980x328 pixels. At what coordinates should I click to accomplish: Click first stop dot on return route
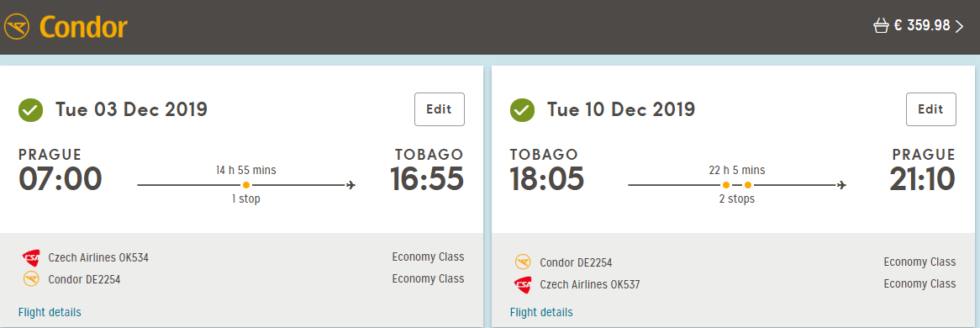[x=725, y=185]
